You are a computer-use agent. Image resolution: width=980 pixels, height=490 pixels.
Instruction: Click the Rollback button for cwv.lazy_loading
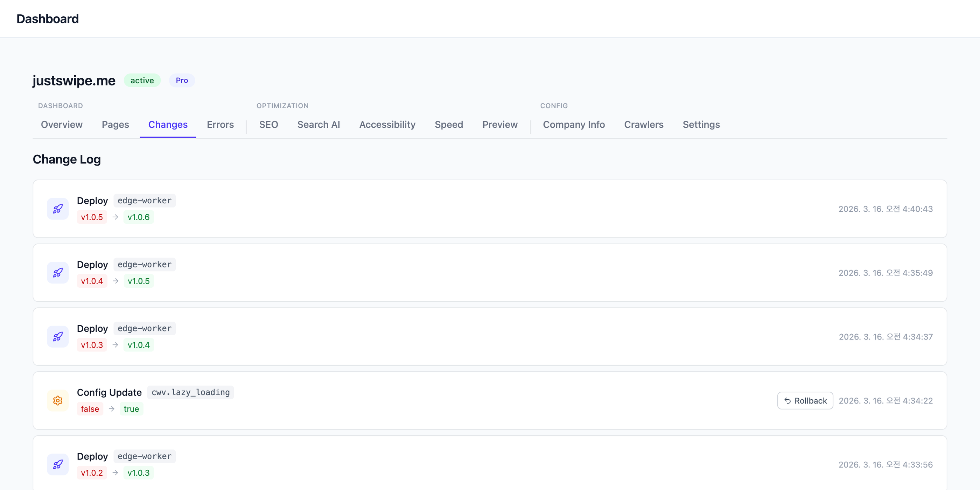point(805,401)
